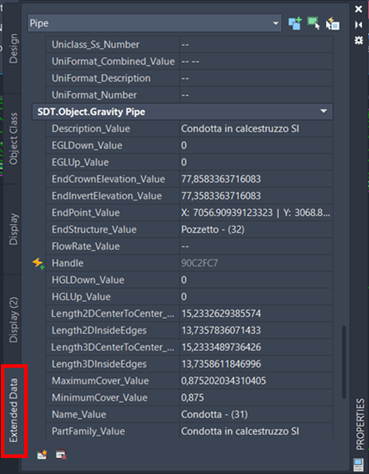Switch to the Design tab
Image resolution: width=369 pixels, height=474 pixels.
[x=13, y=49]
